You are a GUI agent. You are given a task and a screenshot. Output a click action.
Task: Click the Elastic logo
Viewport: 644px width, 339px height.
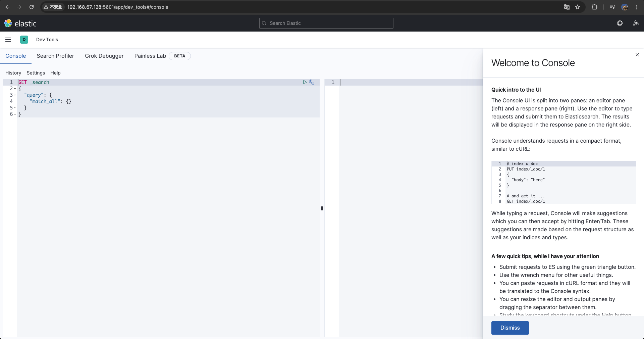(20, 23)
